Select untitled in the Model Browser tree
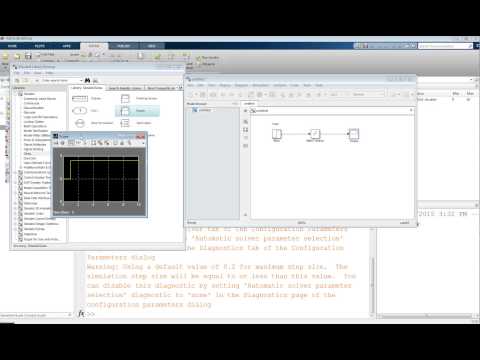480x360 pixels. tap(204, 110)
